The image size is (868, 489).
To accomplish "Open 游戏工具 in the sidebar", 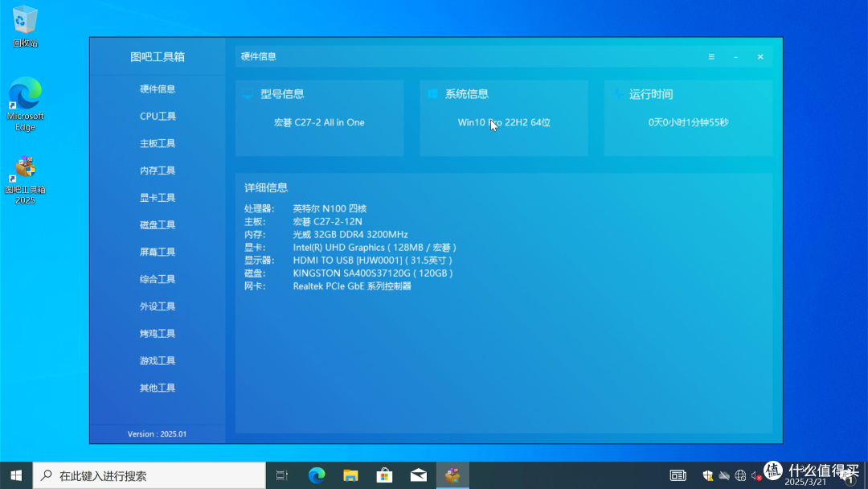I will pos(158,360).
